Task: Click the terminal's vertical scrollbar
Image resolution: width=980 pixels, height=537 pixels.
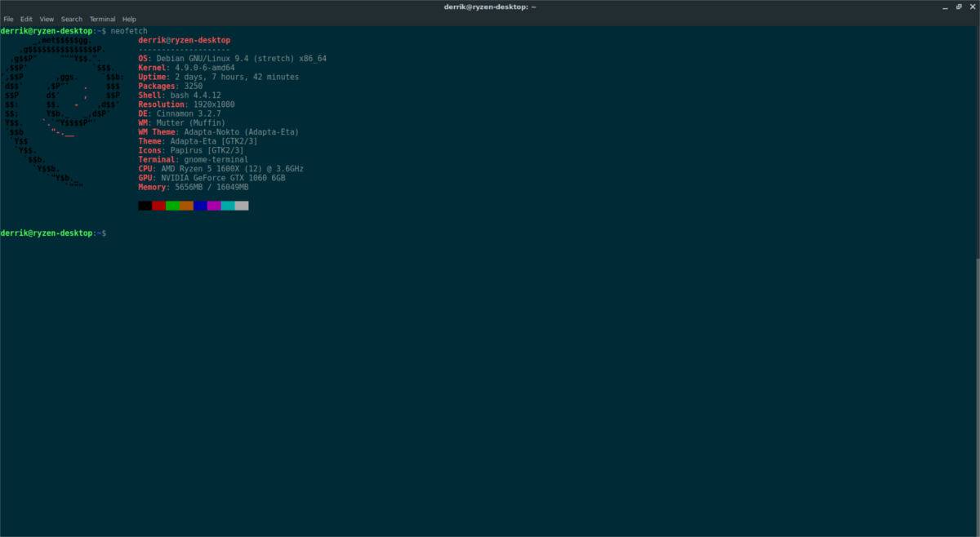Action: pos(977,396)
